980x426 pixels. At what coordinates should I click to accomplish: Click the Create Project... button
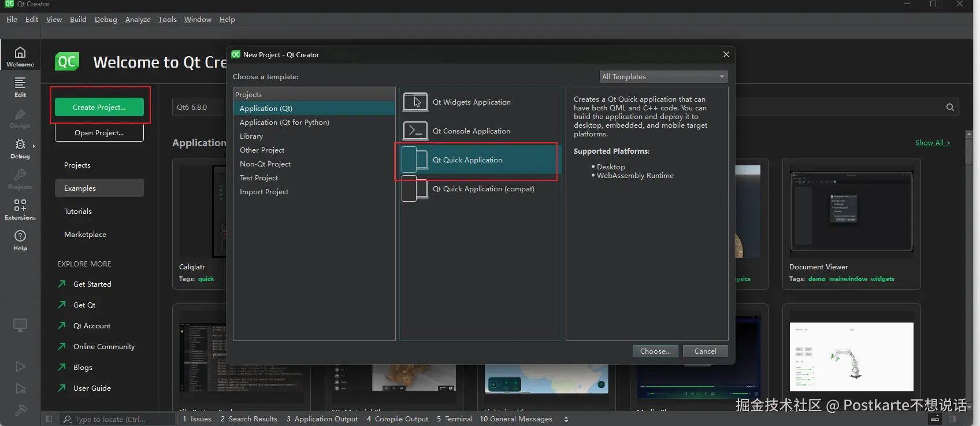(99, 107)
